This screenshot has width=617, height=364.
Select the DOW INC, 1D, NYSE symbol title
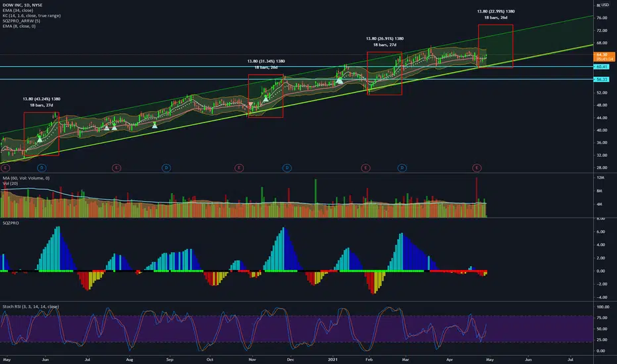pos(23,5)
